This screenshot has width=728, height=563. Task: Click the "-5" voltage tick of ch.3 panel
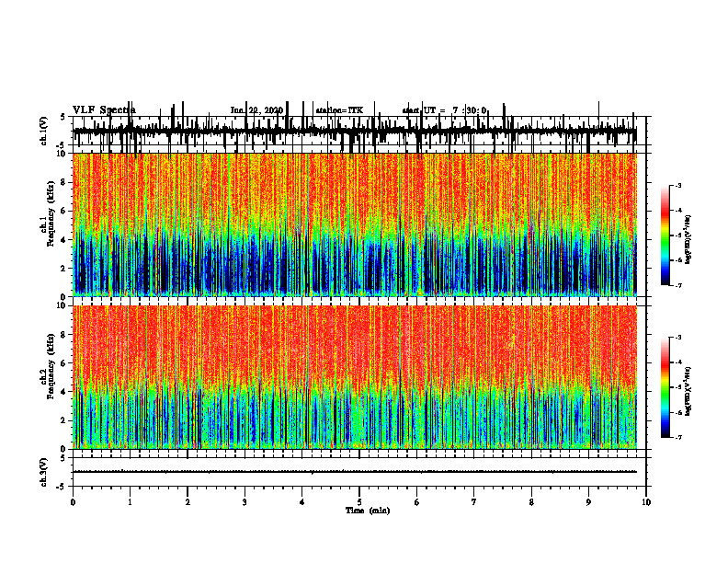63,487
